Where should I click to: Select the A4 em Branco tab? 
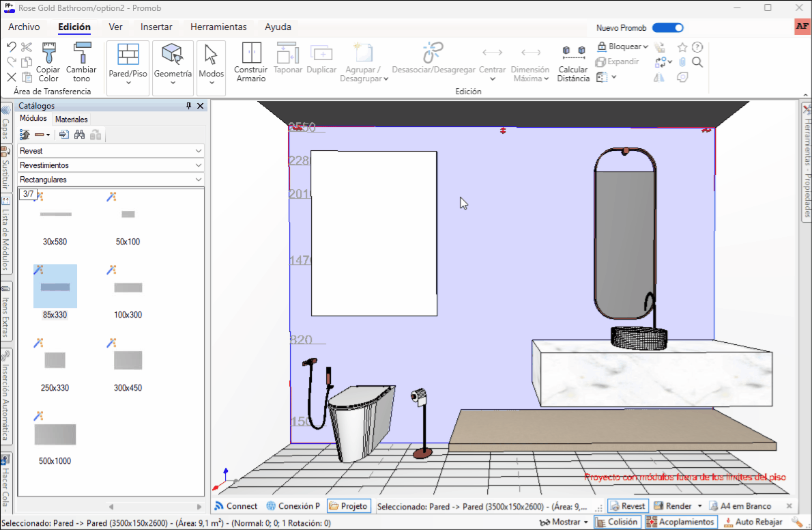pos(740,506)
